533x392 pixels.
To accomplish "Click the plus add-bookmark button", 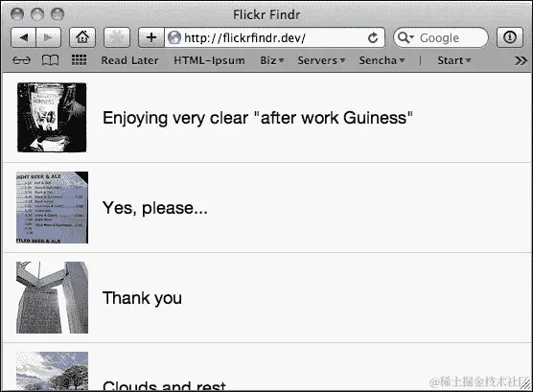I will click(151, 37).
